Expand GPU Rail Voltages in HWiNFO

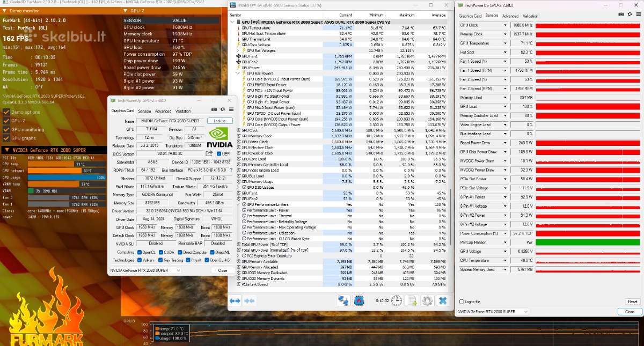238,50
